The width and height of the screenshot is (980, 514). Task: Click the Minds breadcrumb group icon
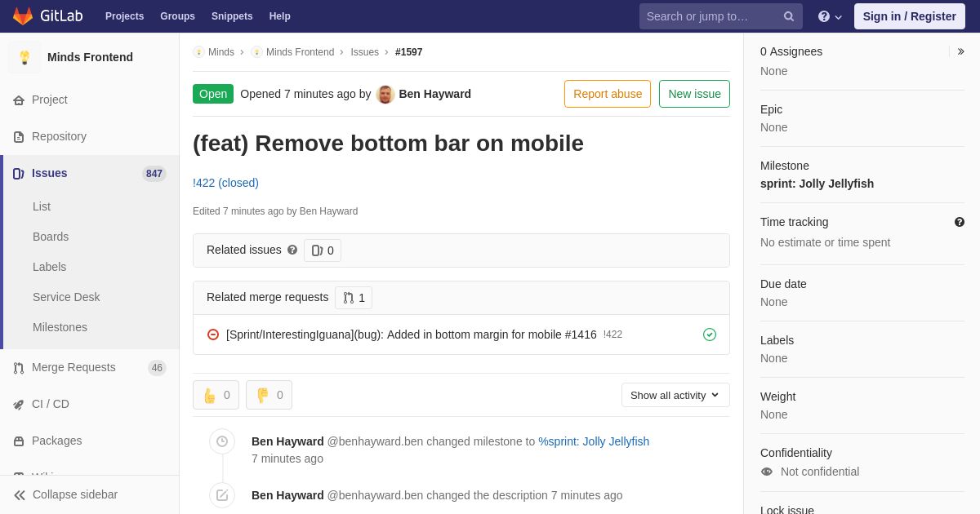198,52
